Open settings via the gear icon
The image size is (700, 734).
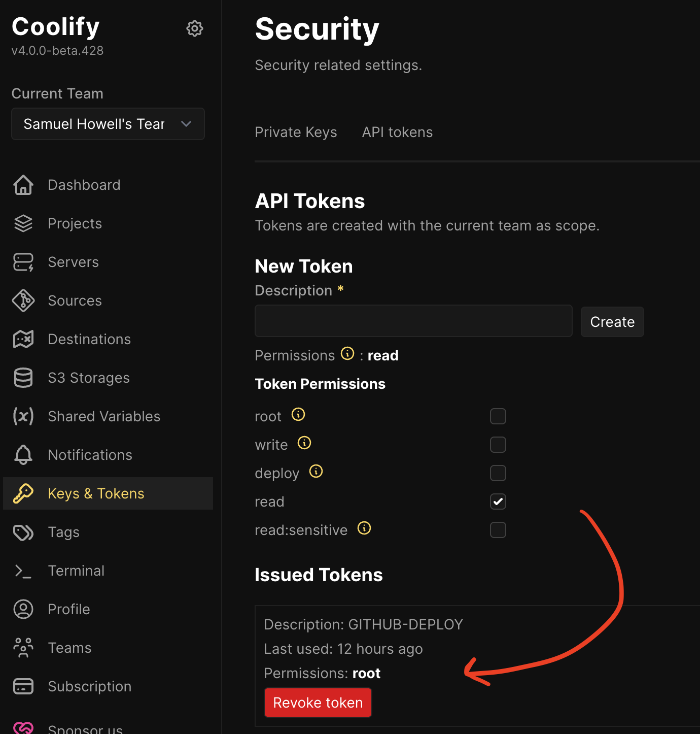click(x=195, y=28)
